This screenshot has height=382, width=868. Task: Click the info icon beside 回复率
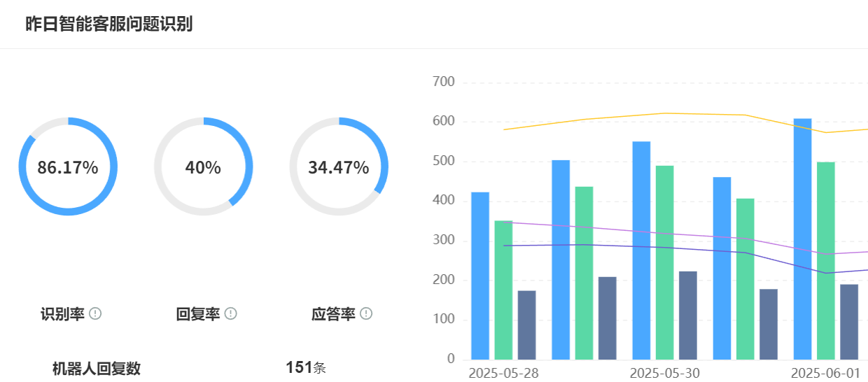(x=230, y=313)
